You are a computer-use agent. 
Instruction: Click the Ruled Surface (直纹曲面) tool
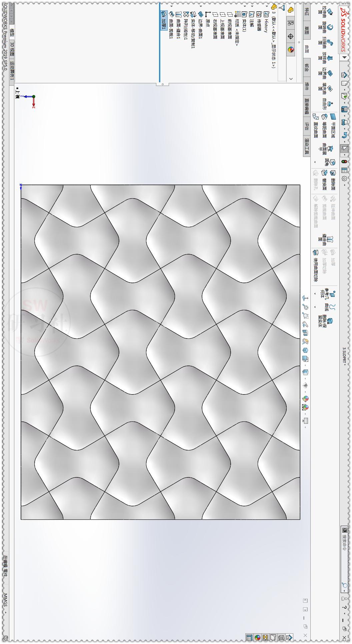[315, 125]
